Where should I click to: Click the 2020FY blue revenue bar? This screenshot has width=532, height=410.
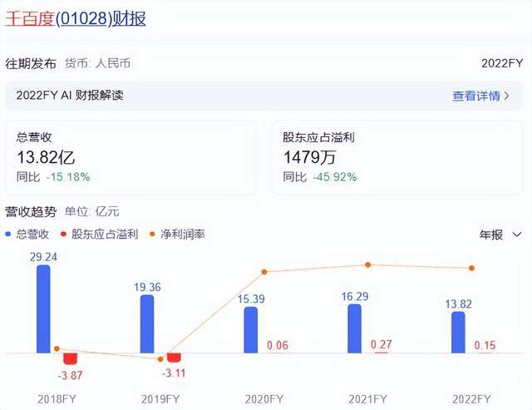click(x=251, y=330)
